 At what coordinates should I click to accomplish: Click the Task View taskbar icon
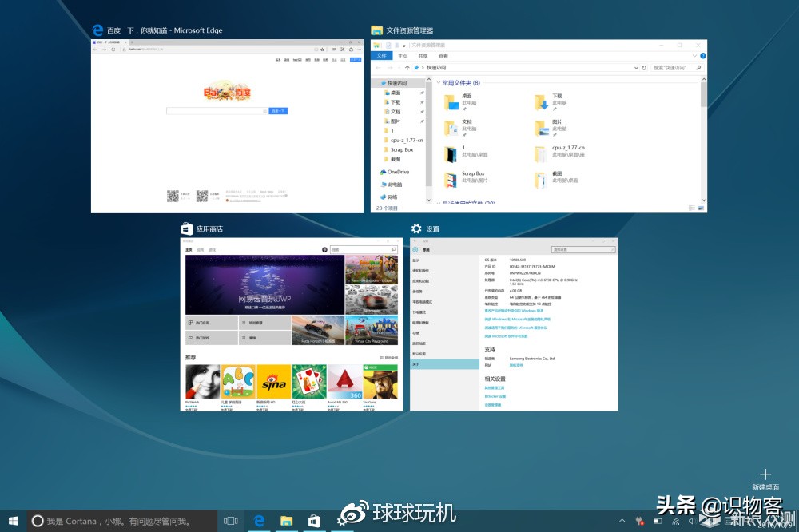[x=231, y=521]
